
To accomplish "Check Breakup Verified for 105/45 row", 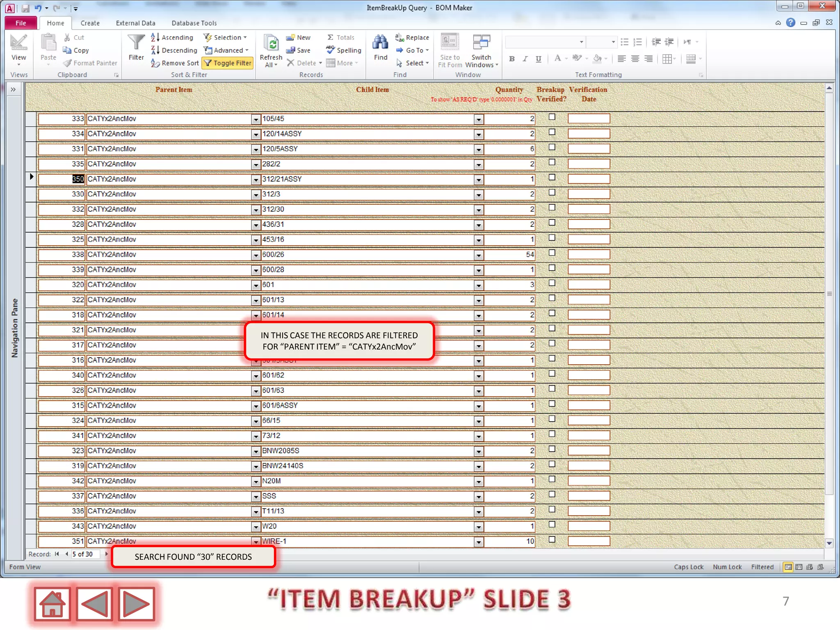I will 552,117.
